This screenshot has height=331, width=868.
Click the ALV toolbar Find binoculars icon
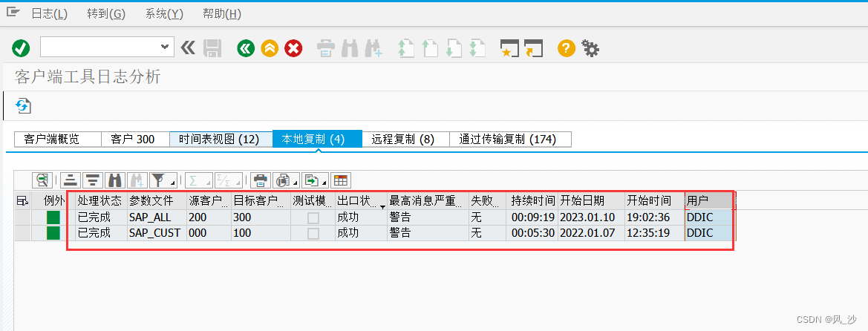point(115,180)
